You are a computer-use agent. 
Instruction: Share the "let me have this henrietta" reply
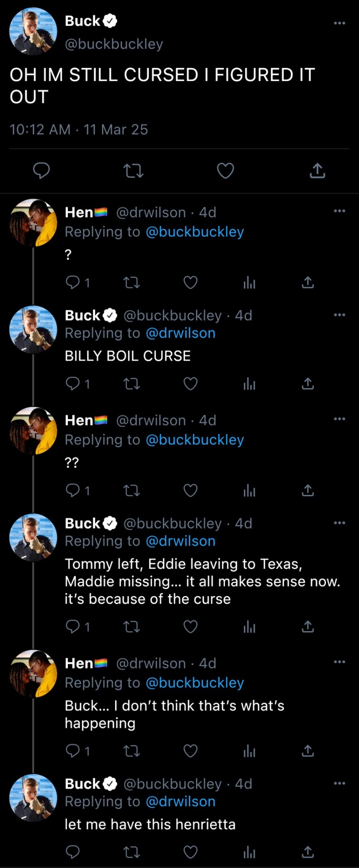pos(308,852)
